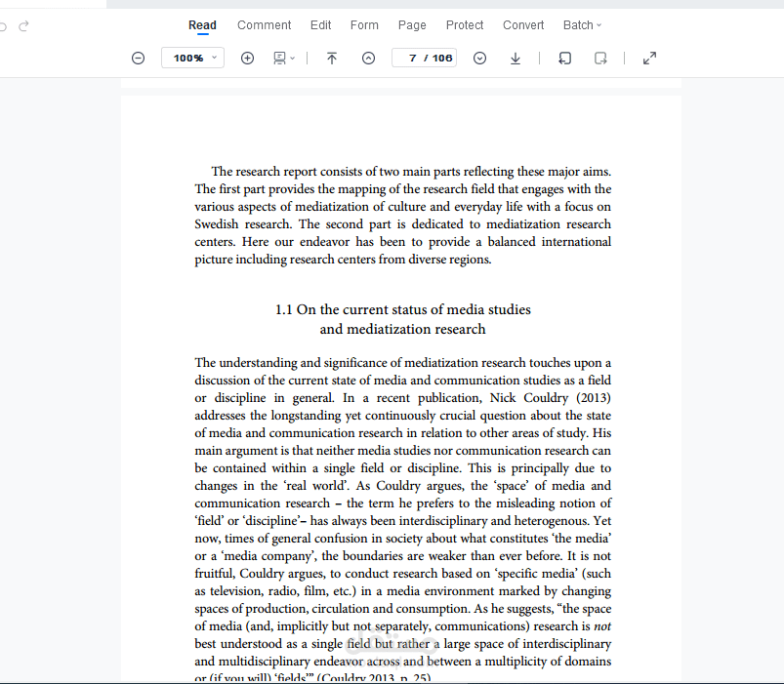
Task: Enter full screen with expand arrows icon
Action: pos(649,58)
